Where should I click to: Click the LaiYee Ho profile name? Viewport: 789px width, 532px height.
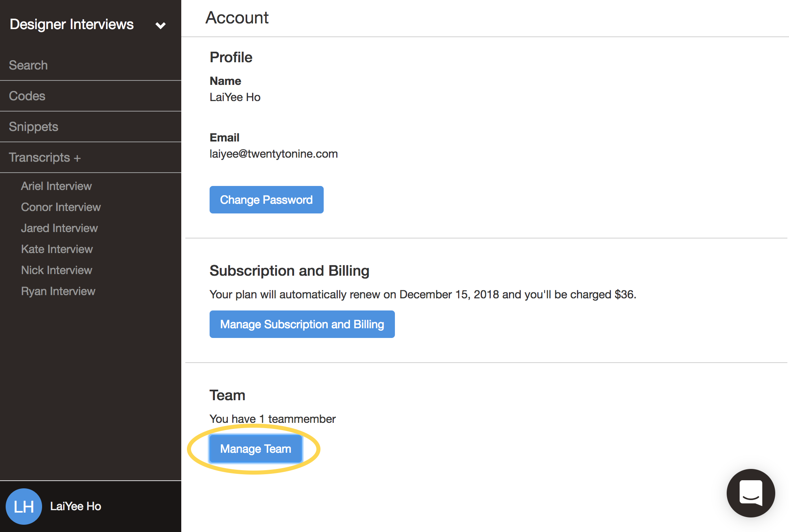click(x=75, y=506)
